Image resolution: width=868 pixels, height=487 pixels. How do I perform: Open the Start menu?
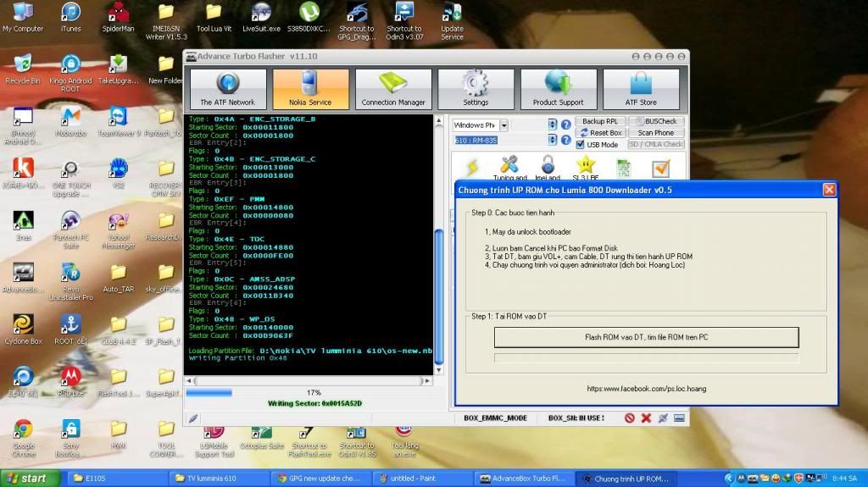(x=30, y=479)
